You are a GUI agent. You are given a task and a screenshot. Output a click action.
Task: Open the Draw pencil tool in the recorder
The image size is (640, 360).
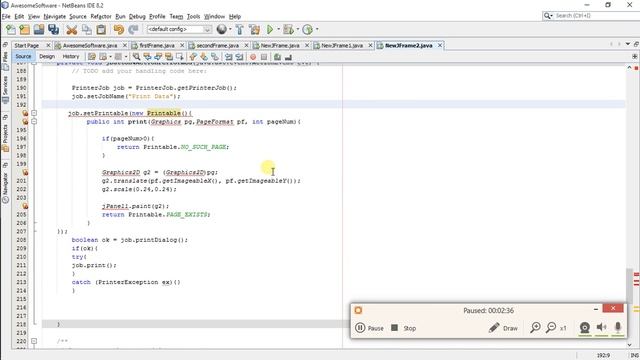503,328
